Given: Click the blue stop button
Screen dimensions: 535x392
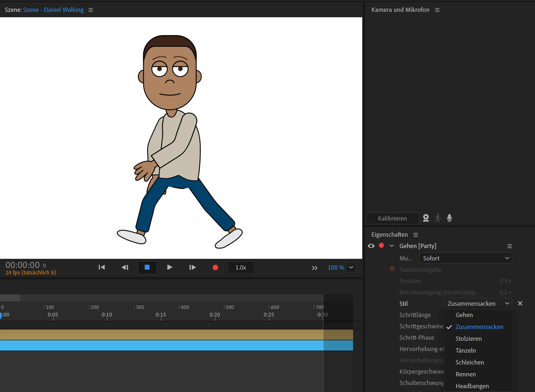Looking at the screenshot, I should coord(147,267).
